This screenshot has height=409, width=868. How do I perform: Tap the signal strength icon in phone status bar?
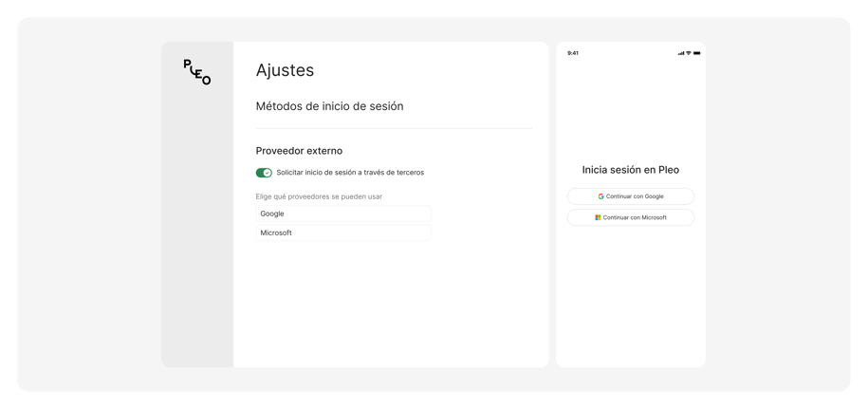[x=681, y=53]
